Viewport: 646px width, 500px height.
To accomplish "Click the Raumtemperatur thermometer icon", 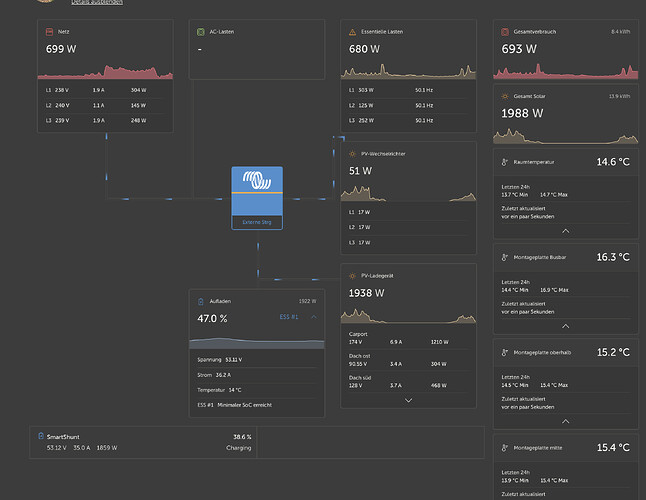I will [x=503, y=161].
